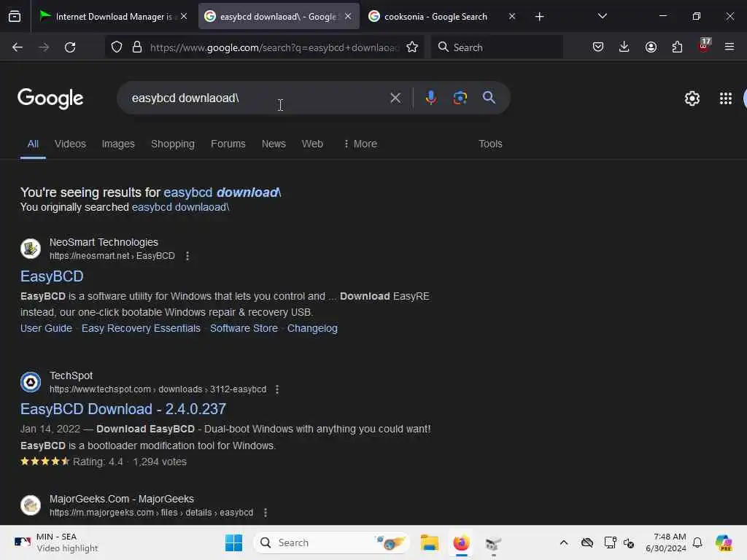Submit search with magnifier icon
Viewport: 747px width, 560px height.
(x=489, y=98)
